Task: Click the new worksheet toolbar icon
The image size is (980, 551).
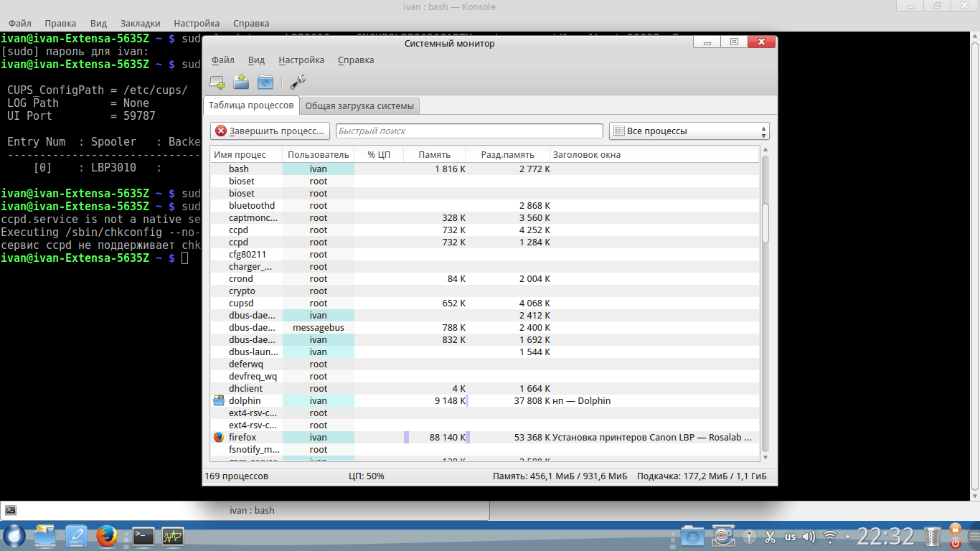Action: coord(217,83)
